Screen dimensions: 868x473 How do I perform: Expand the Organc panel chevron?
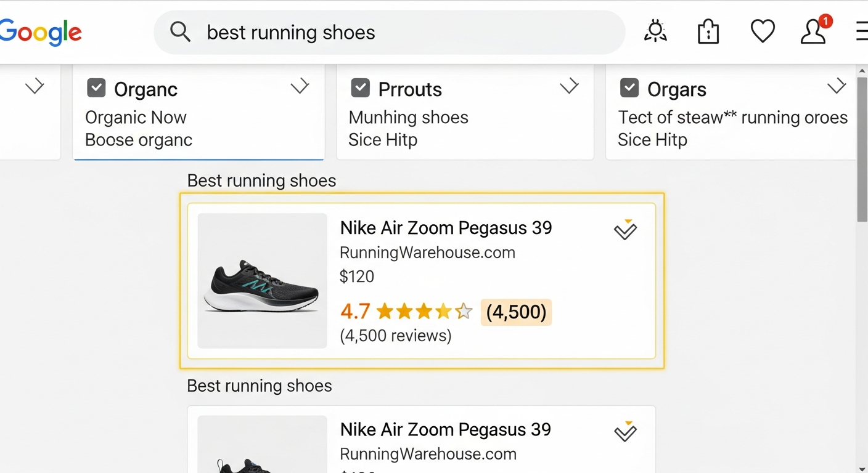tap(300, 86)
